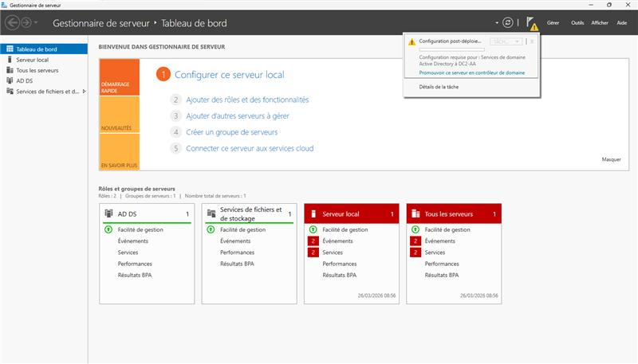Expand Services de fichiers sidebar arrow
Screen dimensions: 638x364
pos(84,92)
